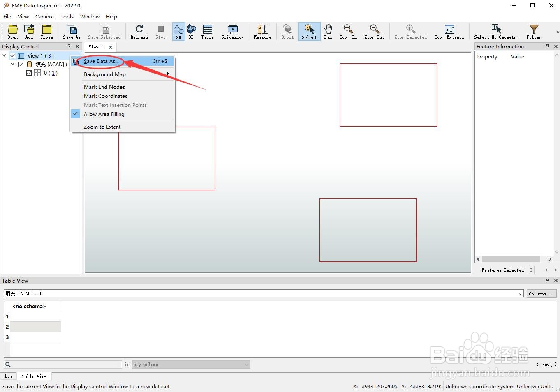Select the Orbit tool

(287, 32)
